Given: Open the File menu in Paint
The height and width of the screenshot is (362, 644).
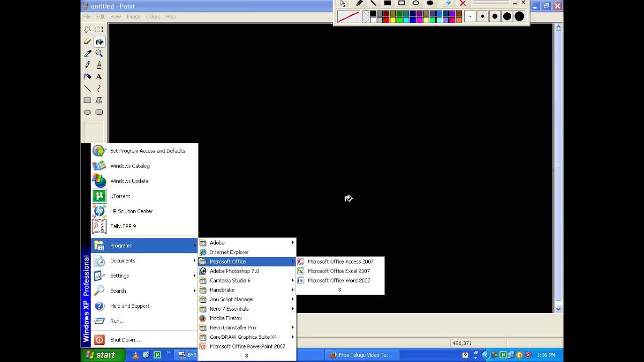Looking at the screenshot, I should [87, 17].
